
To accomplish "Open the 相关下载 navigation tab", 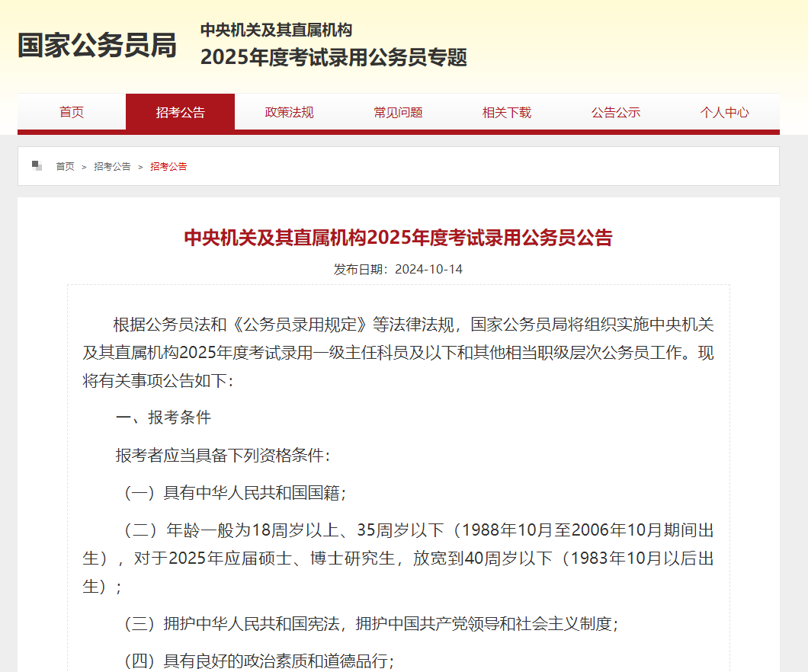I will (x=507, y=112).
